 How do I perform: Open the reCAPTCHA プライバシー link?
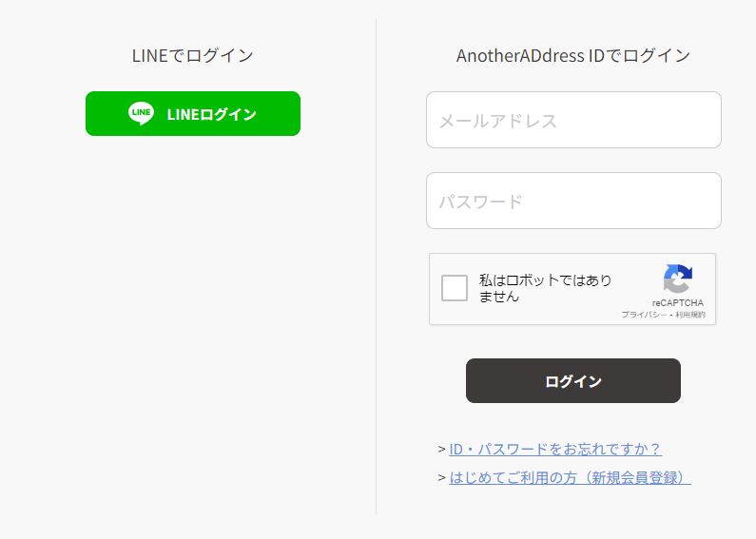tap(644, 315)
